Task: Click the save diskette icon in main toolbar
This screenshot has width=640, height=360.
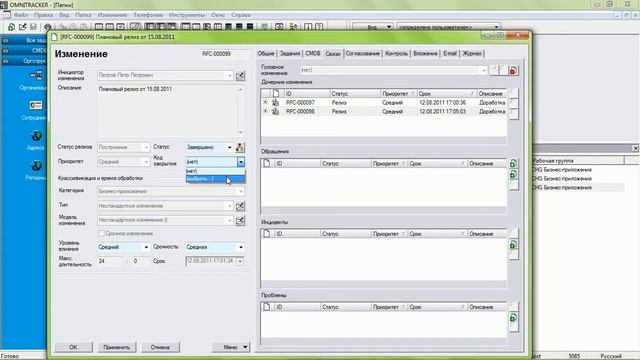Action: pyautogui.click(x=33, y=27)
